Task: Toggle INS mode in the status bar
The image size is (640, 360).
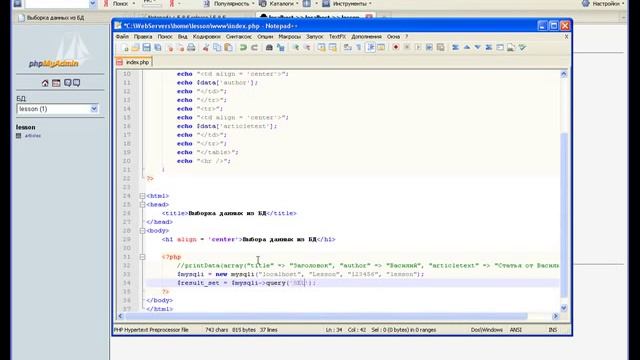Action: point(552,330)
